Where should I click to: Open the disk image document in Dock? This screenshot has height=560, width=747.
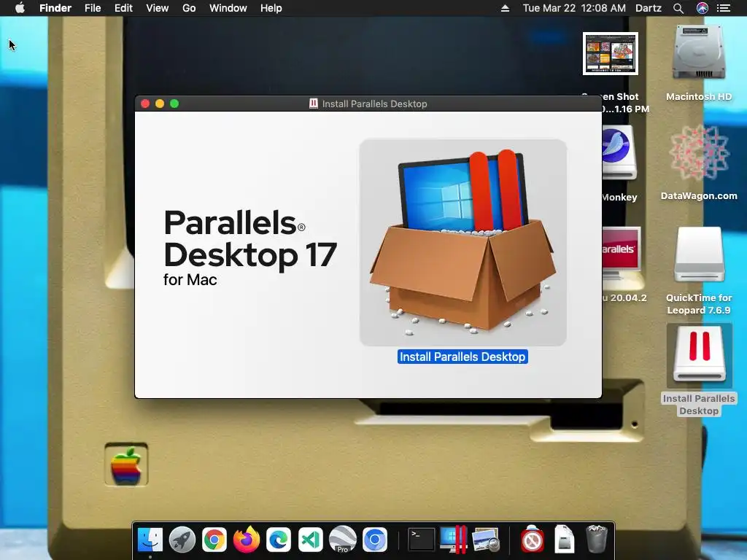pyautogui.click(x=564, y=540)
